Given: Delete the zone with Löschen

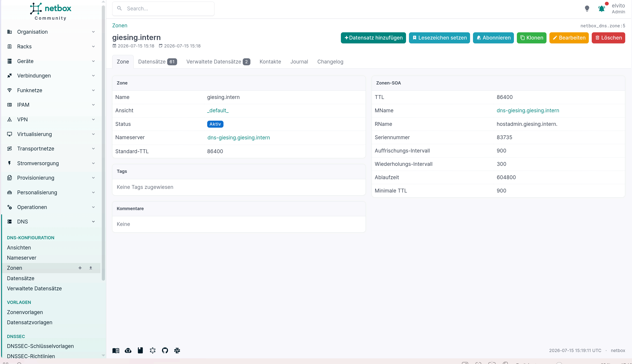Looking at the screenshot, I should point(608,38).
